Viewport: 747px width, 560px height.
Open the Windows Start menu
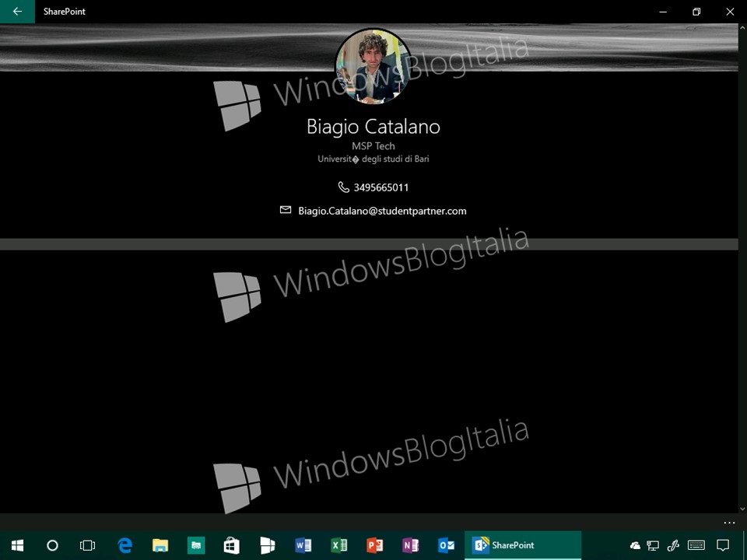[18, 545]
